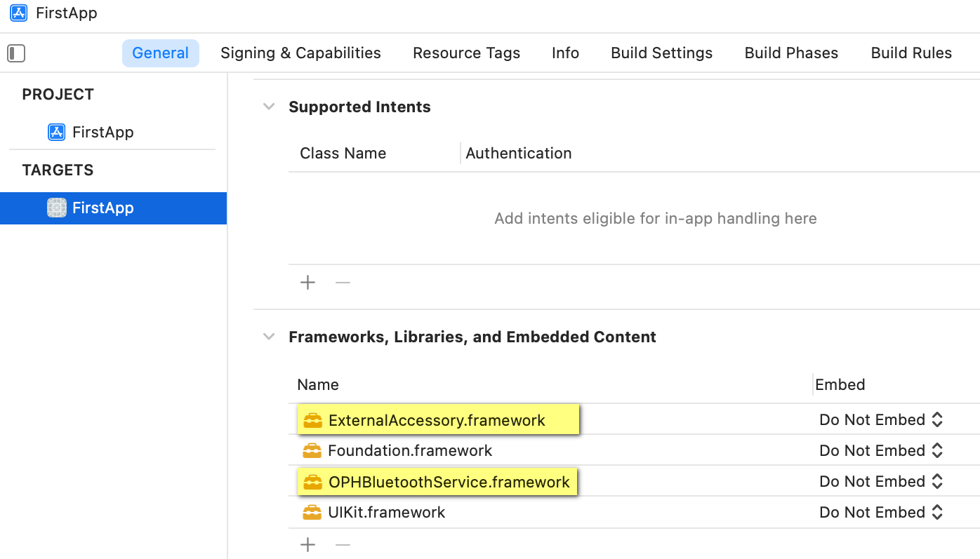Remove selected intent with minus button

(343, 283)
